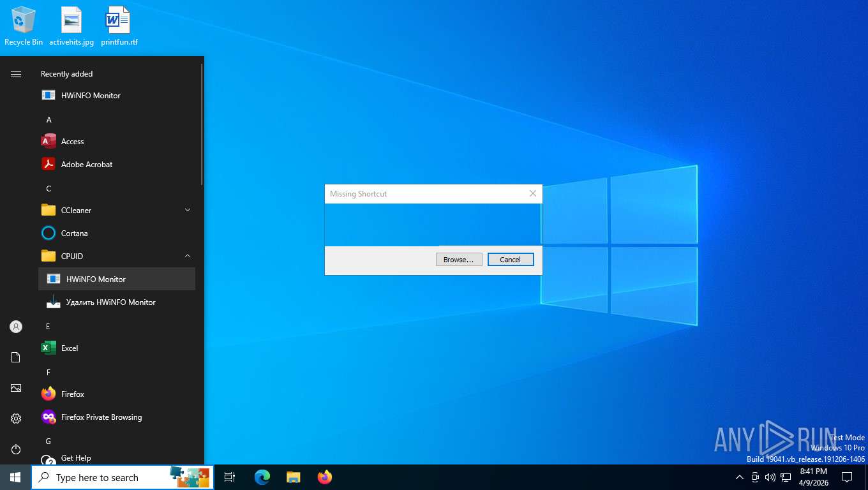Click the Recently added heading
Image resolution: width=868 pixels, height=490 pixels.
[x=66, y=74]
